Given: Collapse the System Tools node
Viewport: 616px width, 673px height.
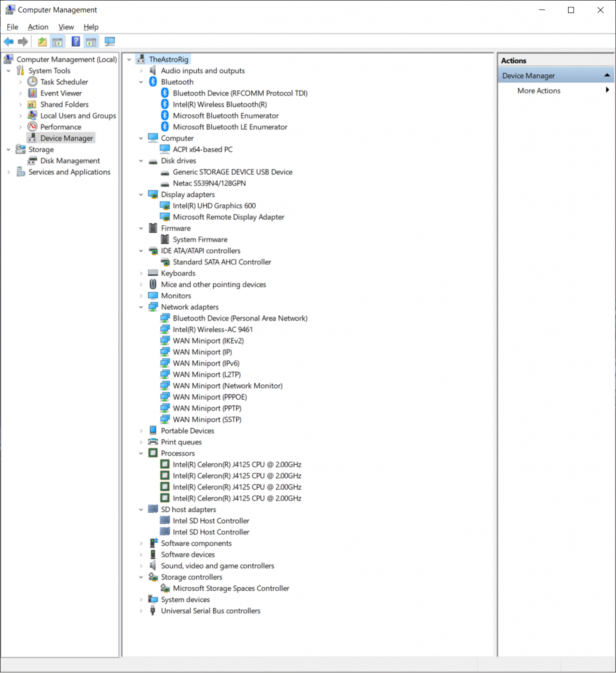Looking at the screenshot, I should click(x=9, y=71).
